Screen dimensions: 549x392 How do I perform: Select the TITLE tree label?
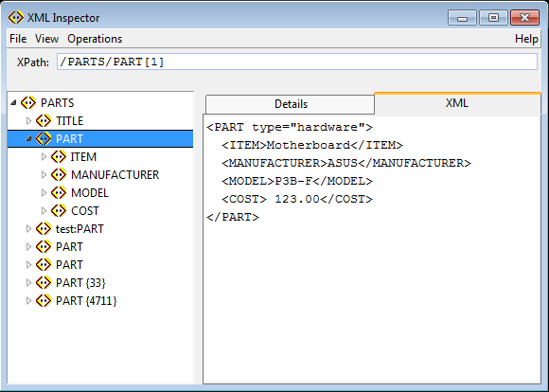tap(69, 121)
